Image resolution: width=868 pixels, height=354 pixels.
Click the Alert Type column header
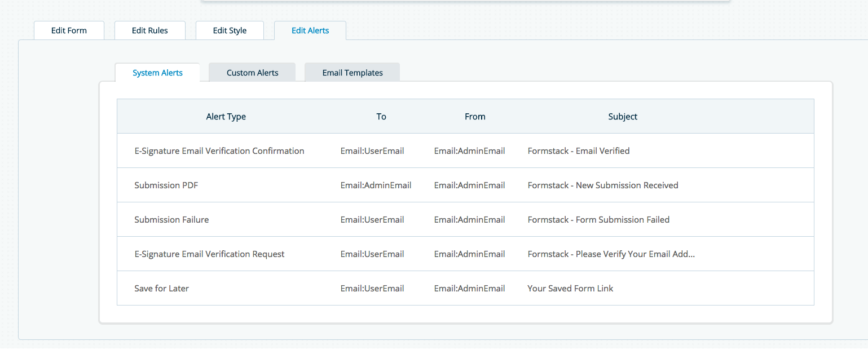[x=226, y=117]
